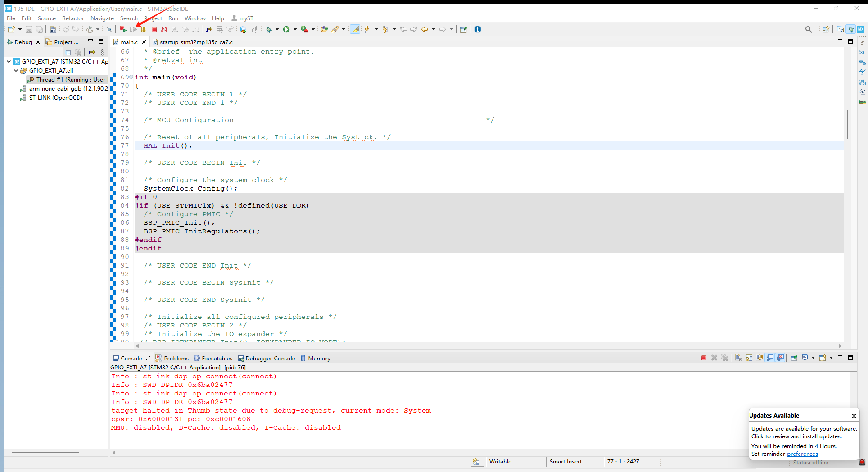Click Terminate and Relaunch icon in toolbar
Image resolution: width=868 pixels, height=472 pixels.
(122, 29)
